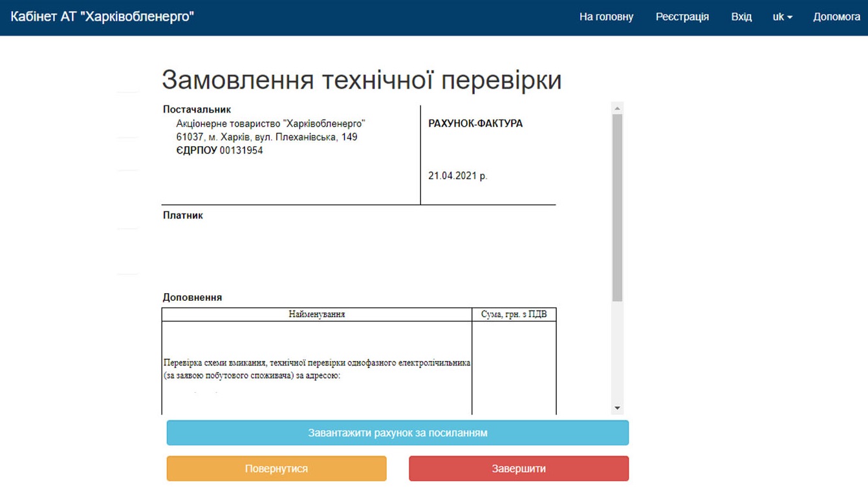Open the uk language dropdown
The image size is (868, 493).
[x=781, y=16]
